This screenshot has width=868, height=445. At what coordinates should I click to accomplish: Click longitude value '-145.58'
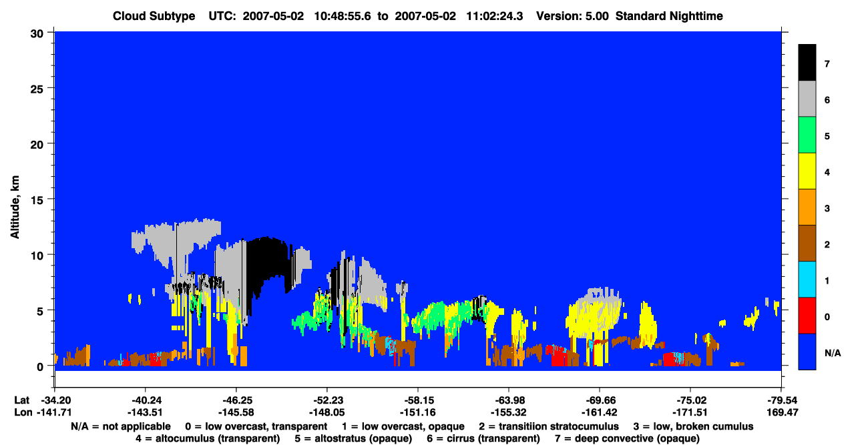point(236,412)
